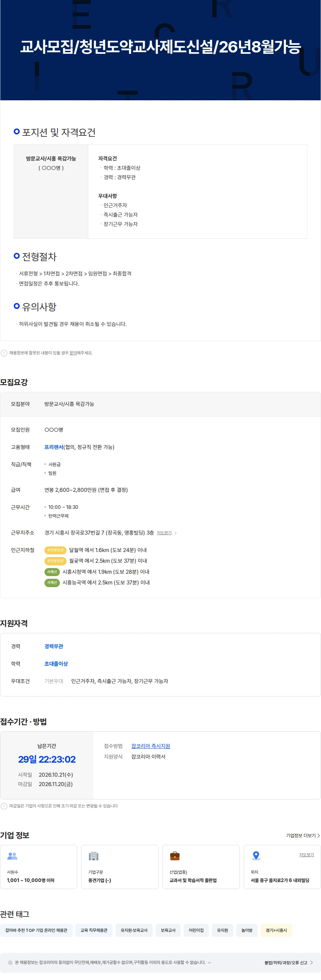This screenshot has height=980, width=321.
Task: Click the chevron next to 지도보기 address
Action: pos(175,533)
